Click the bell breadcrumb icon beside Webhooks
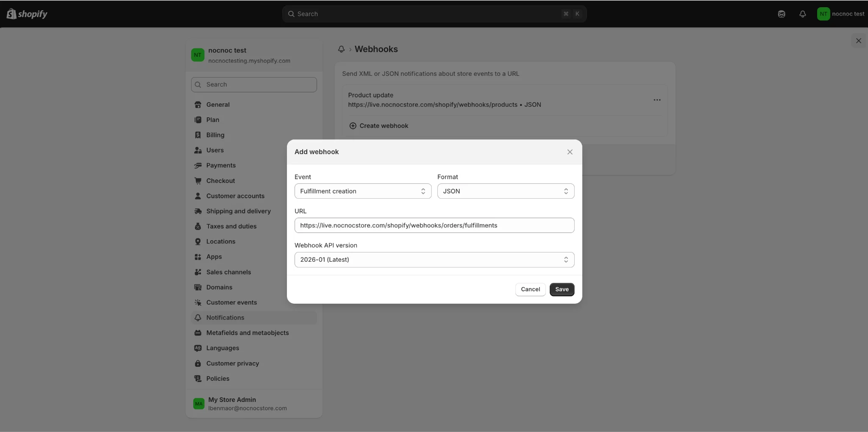The image size is (868, 432). click(341, 49)
